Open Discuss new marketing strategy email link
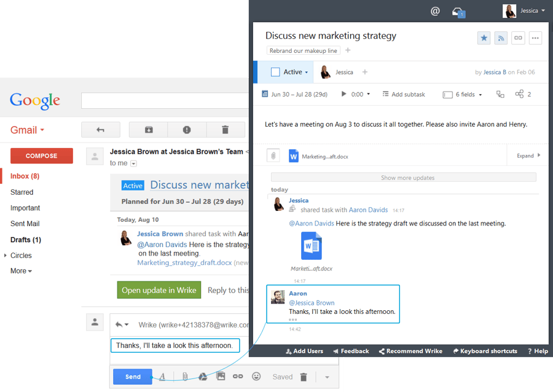 (x=200, y=185)
